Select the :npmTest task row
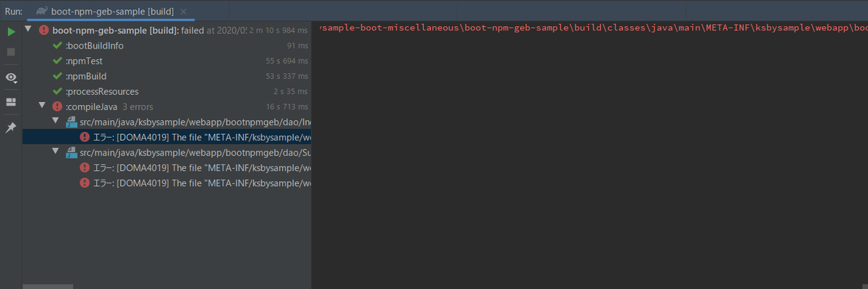This screenshot has height=289, width=868. [x=166, y=61]
